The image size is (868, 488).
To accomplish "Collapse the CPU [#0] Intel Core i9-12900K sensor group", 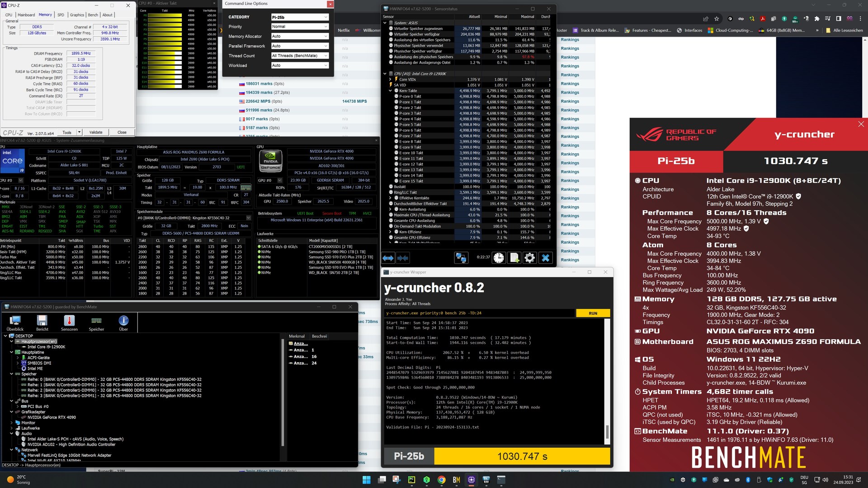I will click(x=385, y=74).
